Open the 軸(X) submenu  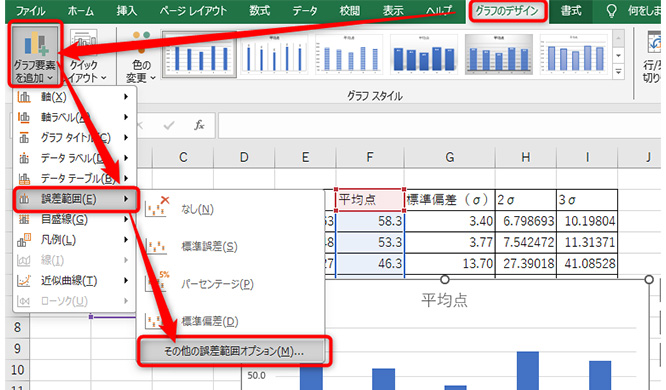(x=73, y=97)
